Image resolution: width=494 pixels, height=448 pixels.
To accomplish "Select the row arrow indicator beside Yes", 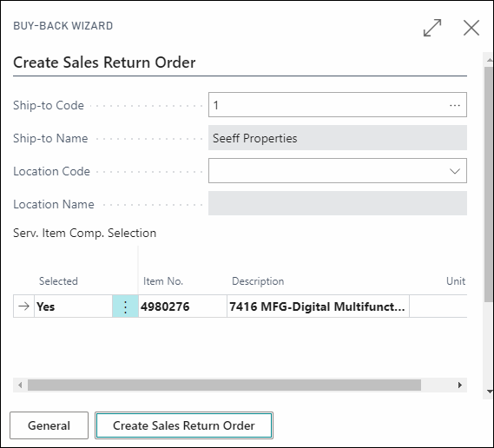I will coord(23,306).
